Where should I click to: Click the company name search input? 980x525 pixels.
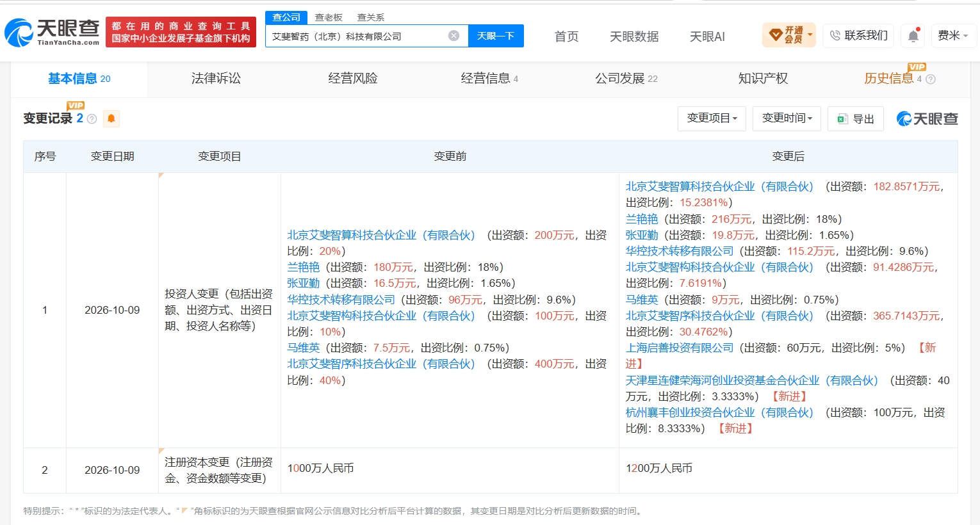(x=358, y=36)
